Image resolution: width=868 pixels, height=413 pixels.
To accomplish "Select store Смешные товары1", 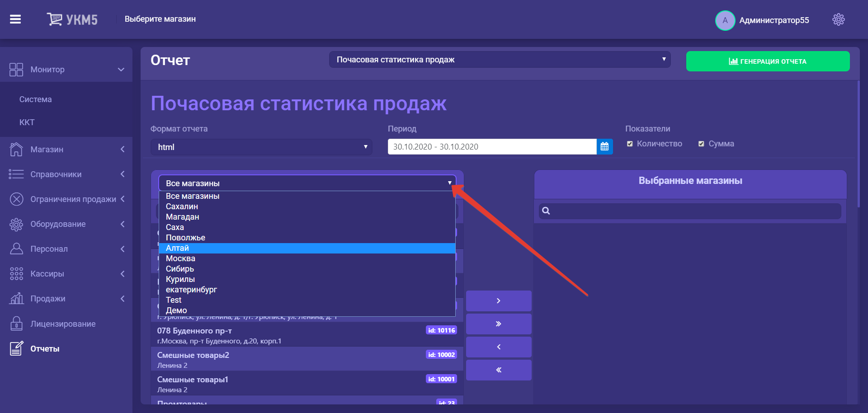I will [307, 384].
